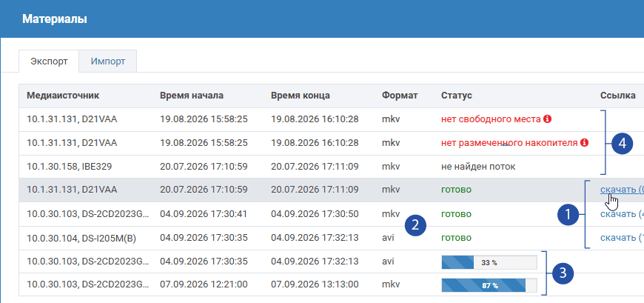The width and height of the screenshot is (644, 303).
Task: Click the Время начала column header
Action: 192,96
